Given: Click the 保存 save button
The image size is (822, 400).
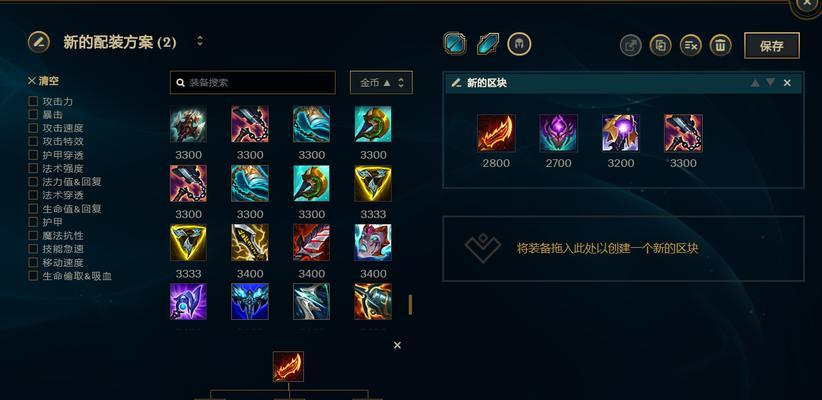Looking at the screenshot, I should coord(772,46).
